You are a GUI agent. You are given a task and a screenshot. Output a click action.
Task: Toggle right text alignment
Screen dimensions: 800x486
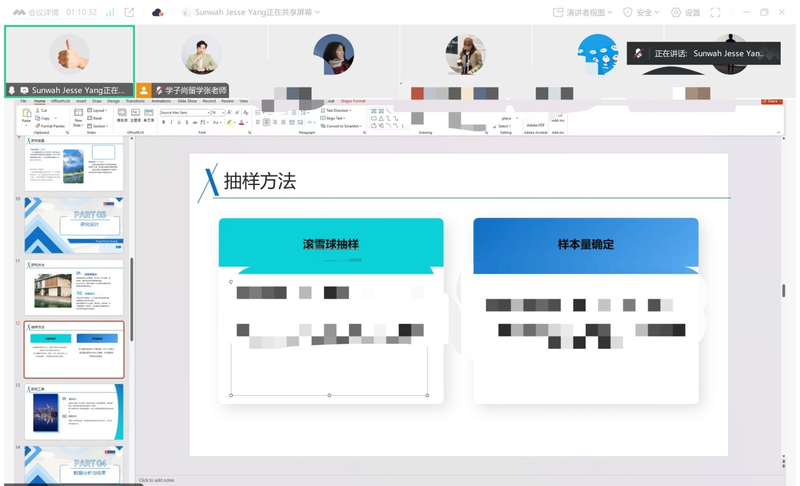(274, 122)
